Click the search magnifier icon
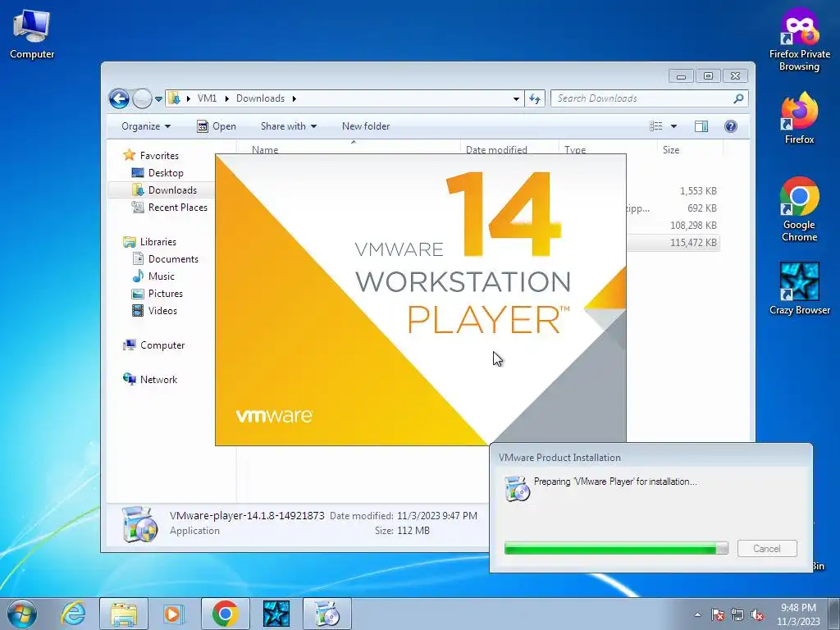Viewport: 840px width, 630px height. (738, 98)
